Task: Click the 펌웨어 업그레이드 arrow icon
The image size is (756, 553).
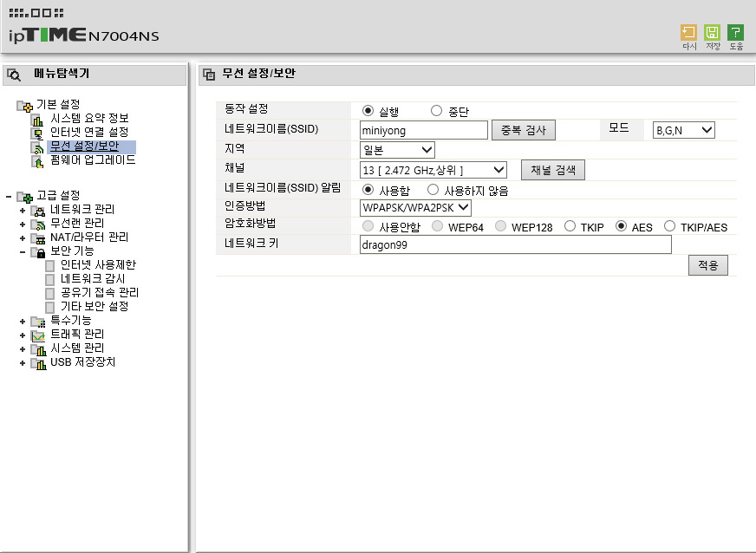Action: coord(37,161)
